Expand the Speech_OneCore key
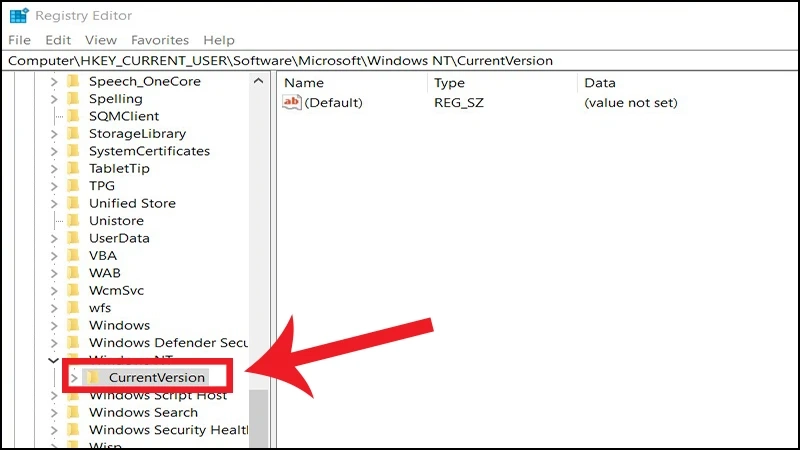This screenshot has height=450, width=800. [x=54, y=82]
